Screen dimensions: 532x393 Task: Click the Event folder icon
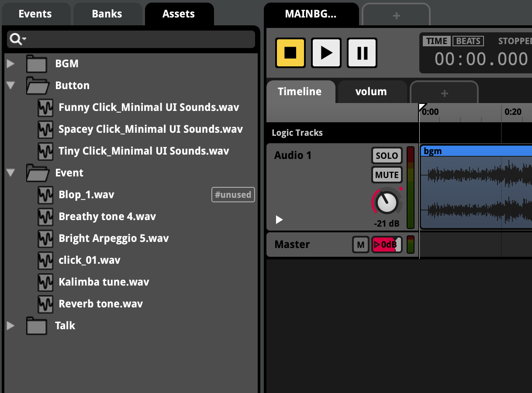(x=37, y=173)
